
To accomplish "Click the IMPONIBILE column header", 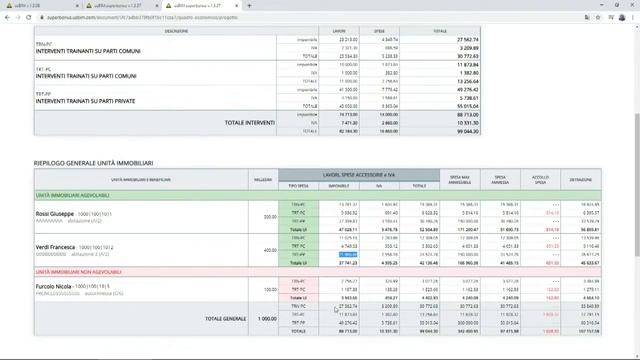I will coord(339,186).
